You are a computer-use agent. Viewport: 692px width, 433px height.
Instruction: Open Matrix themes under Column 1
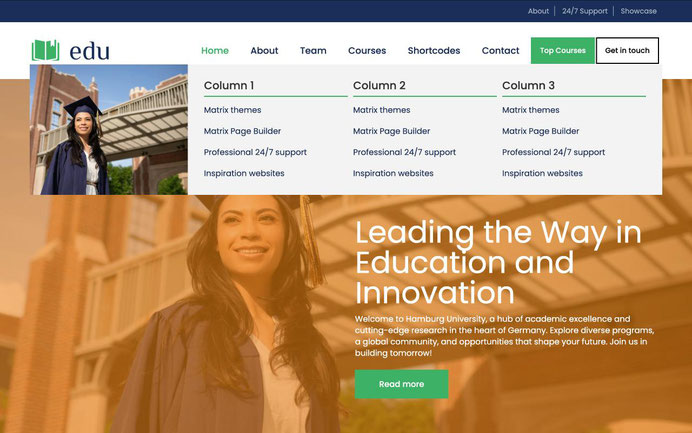(233, 110)
